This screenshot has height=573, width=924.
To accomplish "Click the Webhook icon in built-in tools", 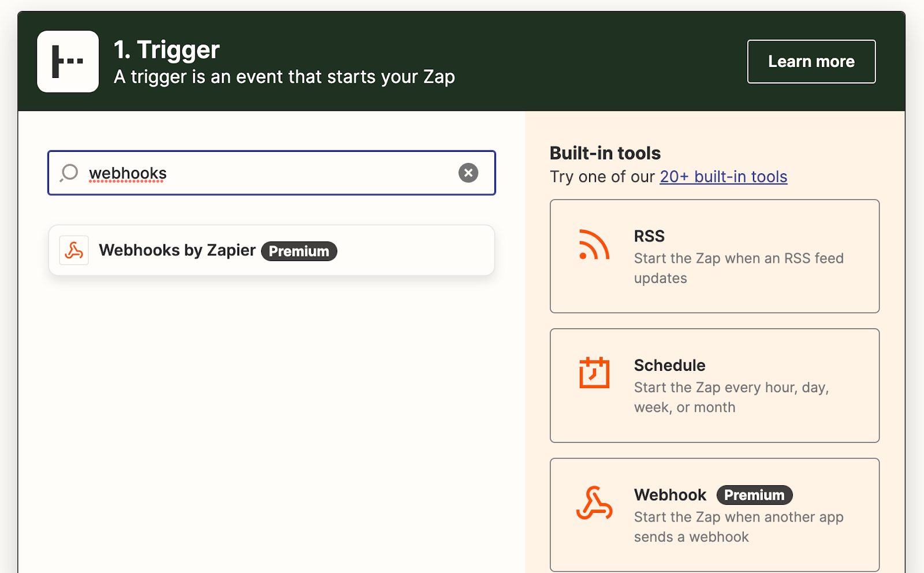I will pyautogui.click(x=594, y=503).
